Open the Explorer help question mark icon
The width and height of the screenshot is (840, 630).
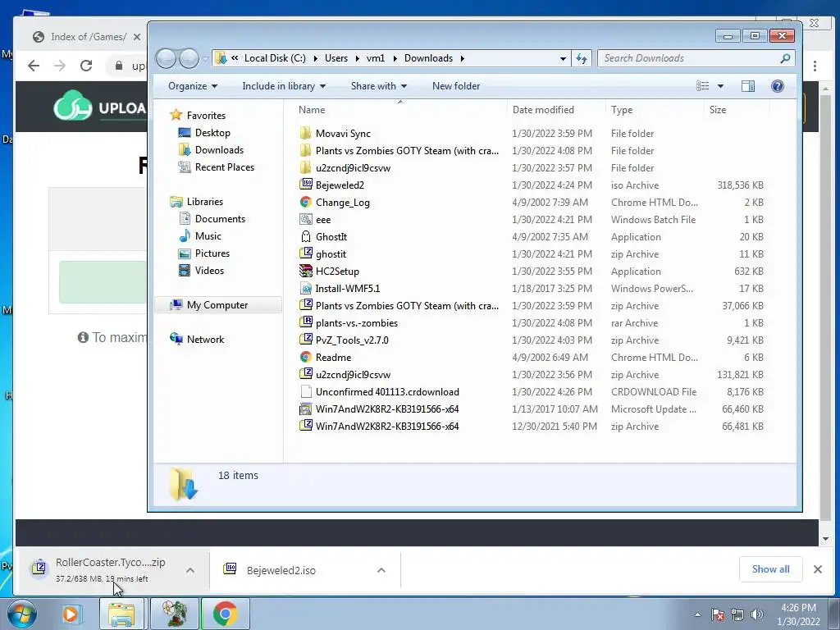778,85
